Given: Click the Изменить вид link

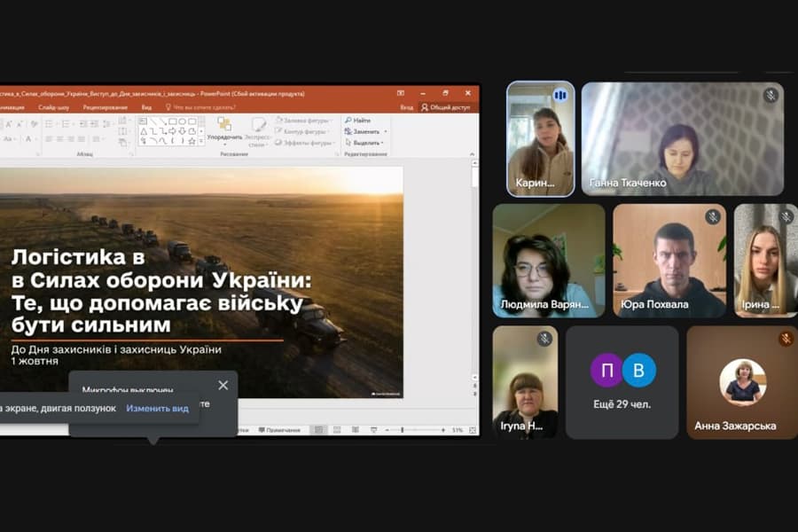Looking at the screenshot, I should (x=157, y=408).
